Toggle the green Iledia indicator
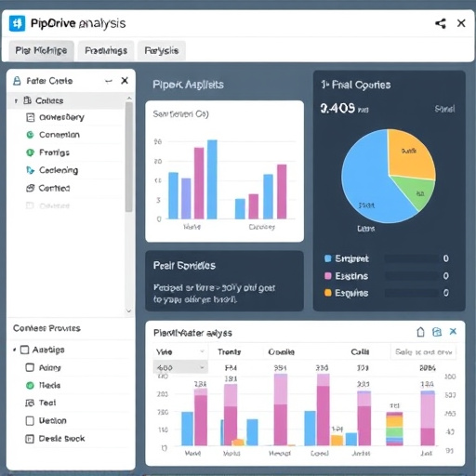Viewport: 476px width, 476px height. [30, 385]
